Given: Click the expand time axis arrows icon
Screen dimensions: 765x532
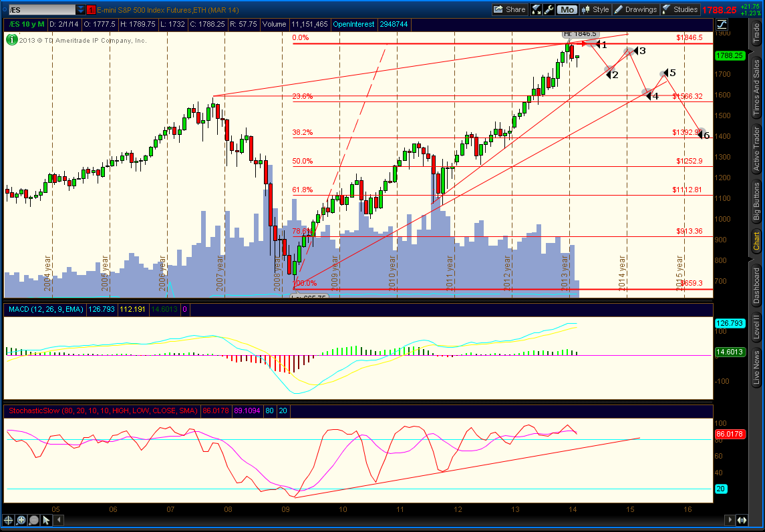Looking at the screenshot, I should click(x=741, y=520).
